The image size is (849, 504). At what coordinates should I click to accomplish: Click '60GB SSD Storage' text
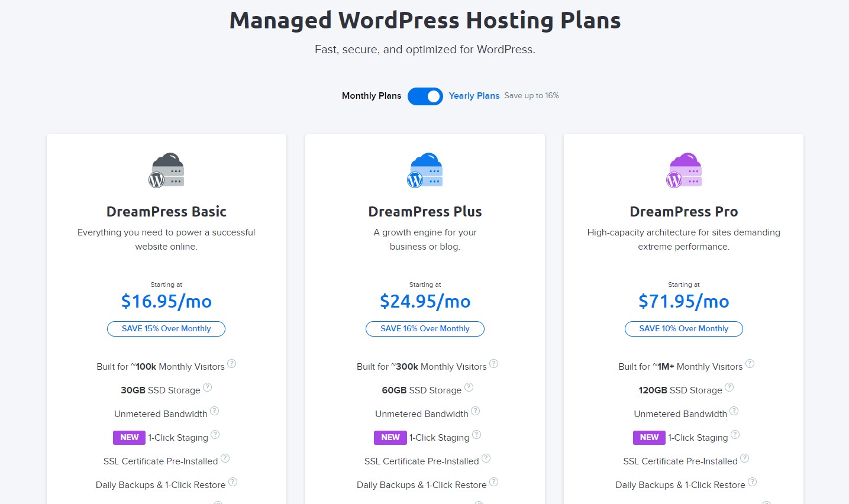[x=421, y=390]
